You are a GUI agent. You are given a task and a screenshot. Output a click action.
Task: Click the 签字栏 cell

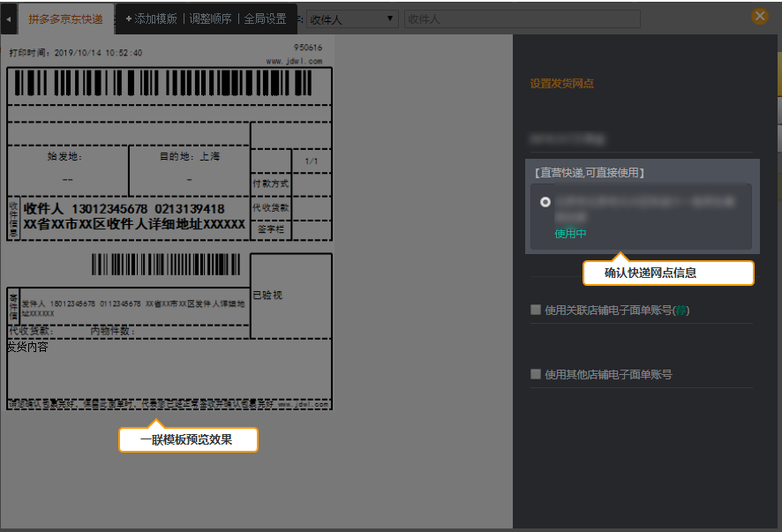click(x=270, y=229)
